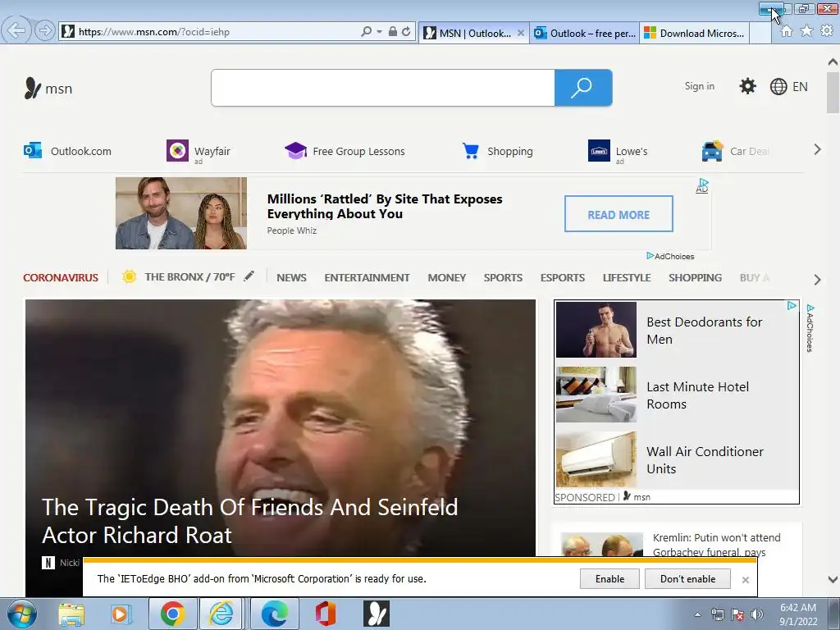The width and height of the screenshot is (840, 630).
Task: Open Wall Air Conditioner Units ad
Action: (705, 460)
